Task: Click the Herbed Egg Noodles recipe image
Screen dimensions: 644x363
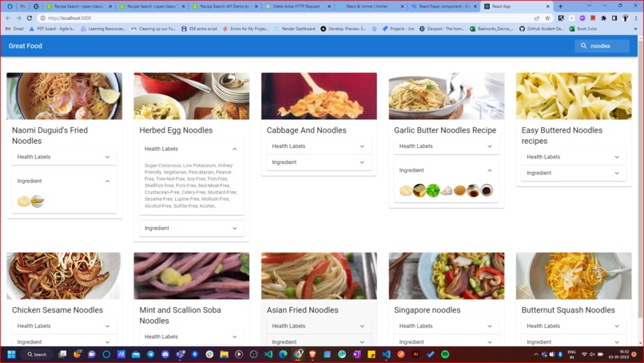Action: click(x=192, y=96)
